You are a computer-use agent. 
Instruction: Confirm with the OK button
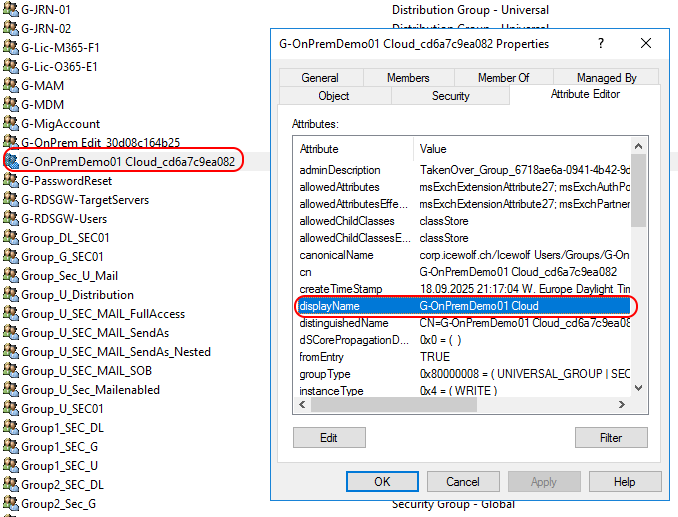pyautogui.click(x=382, y=482)
